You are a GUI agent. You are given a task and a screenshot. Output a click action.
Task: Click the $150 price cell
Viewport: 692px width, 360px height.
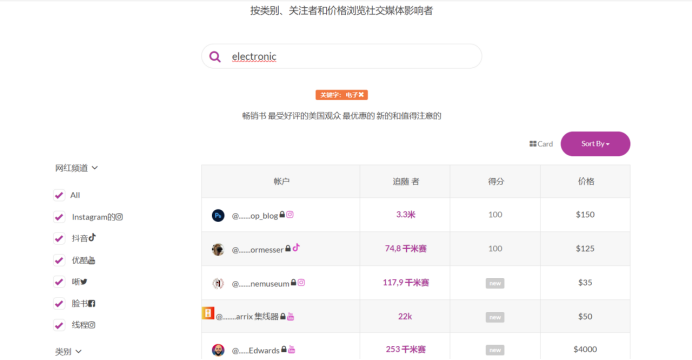(x=585, y=214)
